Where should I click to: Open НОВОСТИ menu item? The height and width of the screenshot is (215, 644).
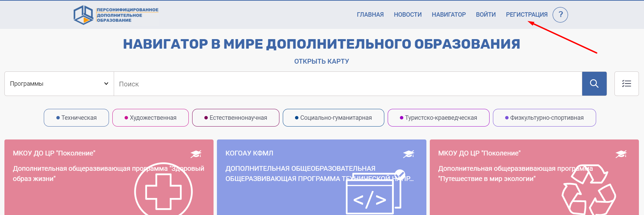pos(408,15)
